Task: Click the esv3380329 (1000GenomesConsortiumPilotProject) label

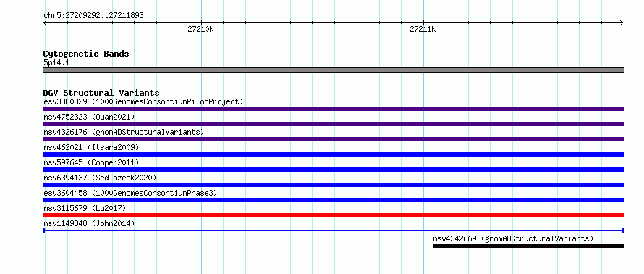Action: pos(143,101)
